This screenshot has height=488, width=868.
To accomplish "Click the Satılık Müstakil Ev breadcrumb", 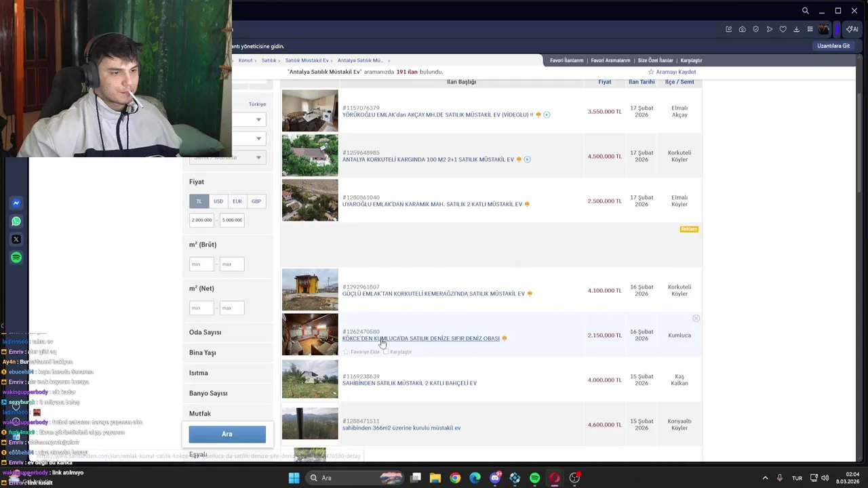I will (307, 60).
